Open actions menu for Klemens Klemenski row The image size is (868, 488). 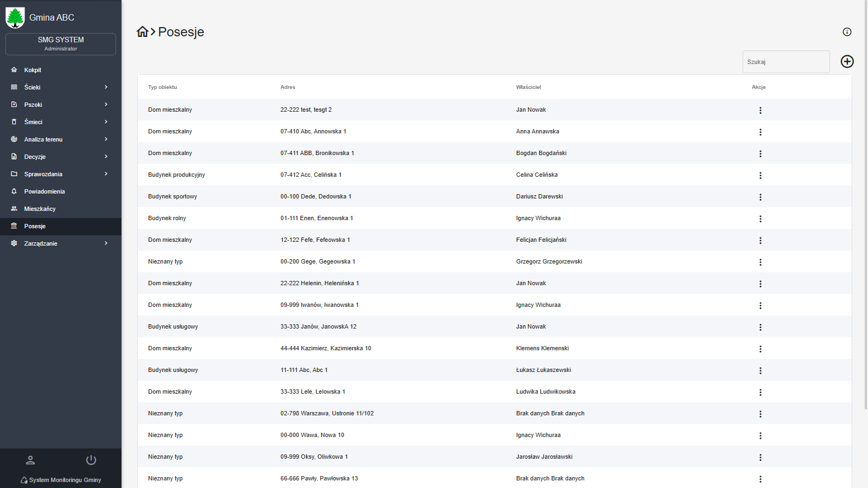(760, 349)
